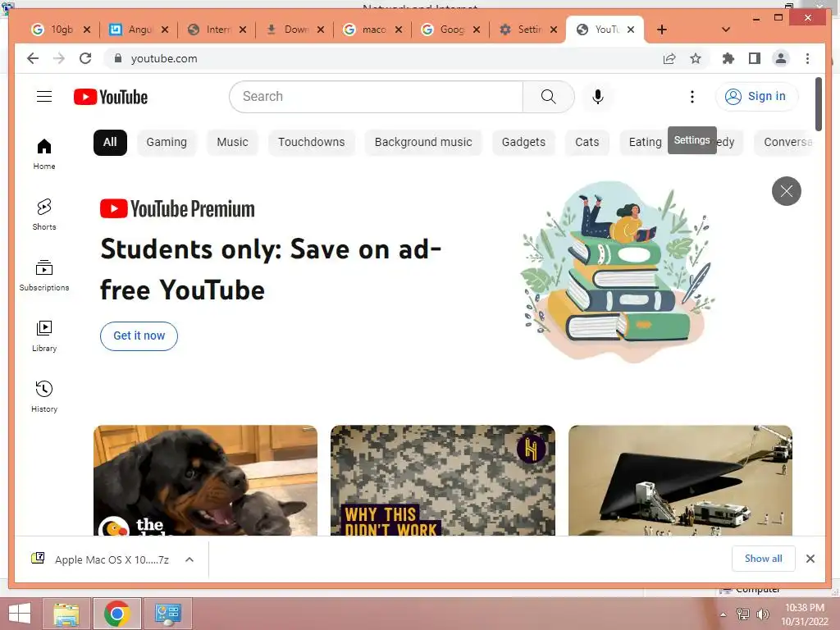This screenshot has width=840, height=630.
Task: Close the downloads bar
Action: pos(810,559)
